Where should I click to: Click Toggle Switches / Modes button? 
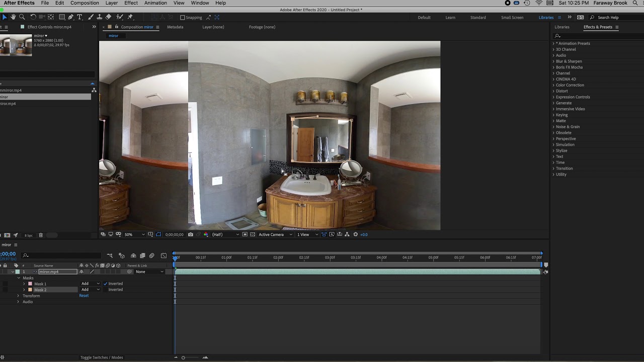point(102,357)
